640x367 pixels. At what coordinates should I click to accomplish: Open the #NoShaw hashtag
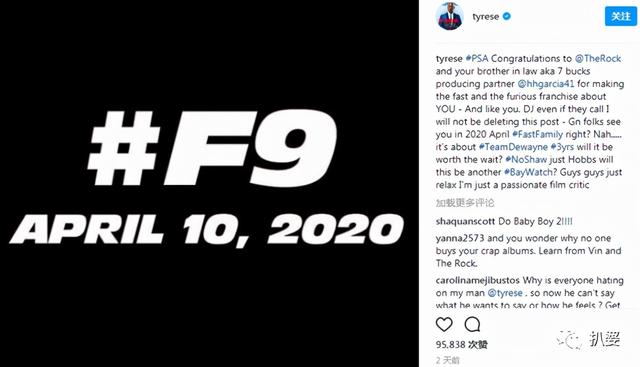pos(526,160)
